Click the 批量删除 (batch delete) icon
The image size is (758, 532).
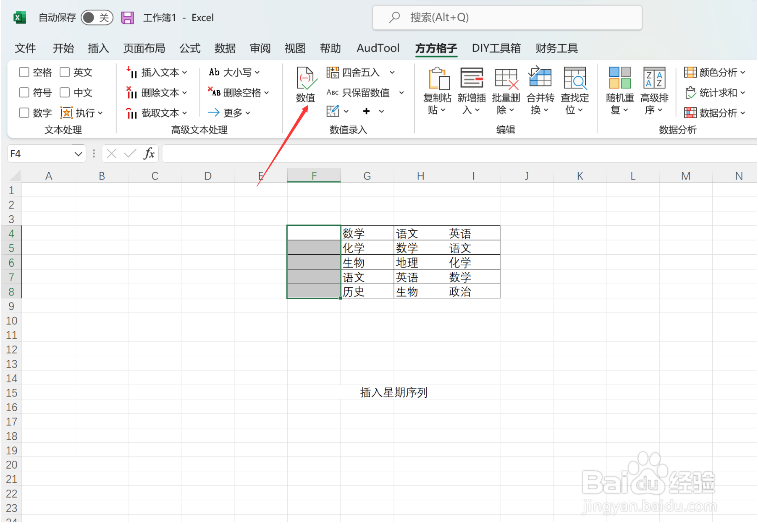tap(506, 78)
